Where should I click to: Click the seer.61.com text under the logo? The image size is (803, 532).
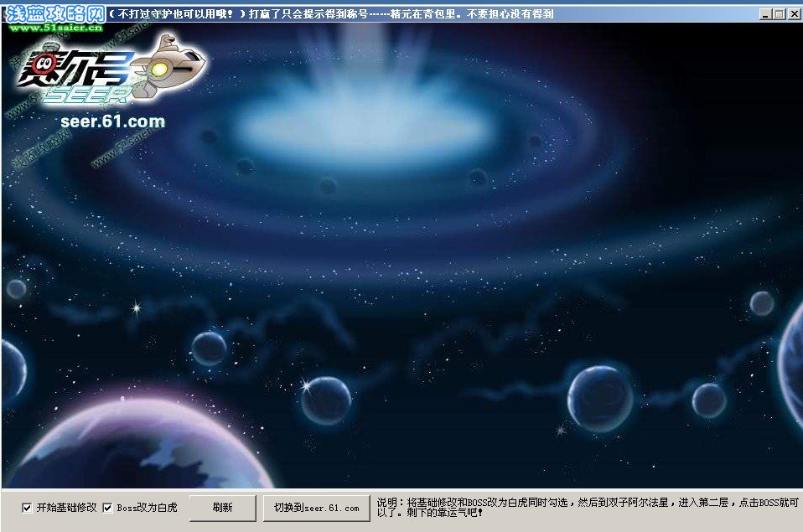112,121
